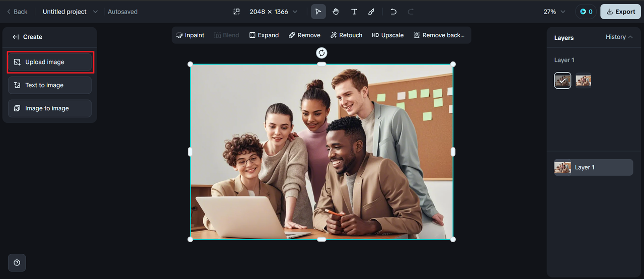
Task: Click the bottom-right corner handle of the image
Action: pos(453,239)
